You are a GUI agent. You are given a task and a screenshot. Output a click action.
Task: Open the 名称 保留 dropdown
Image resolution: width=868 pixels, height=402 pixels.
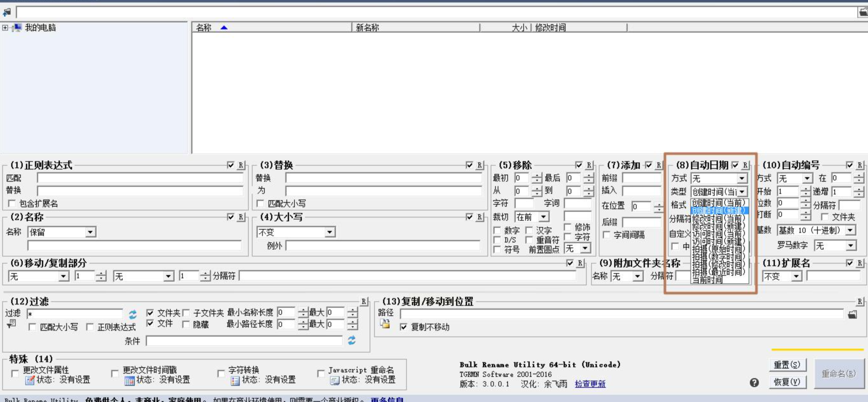[x=90, y=232]
